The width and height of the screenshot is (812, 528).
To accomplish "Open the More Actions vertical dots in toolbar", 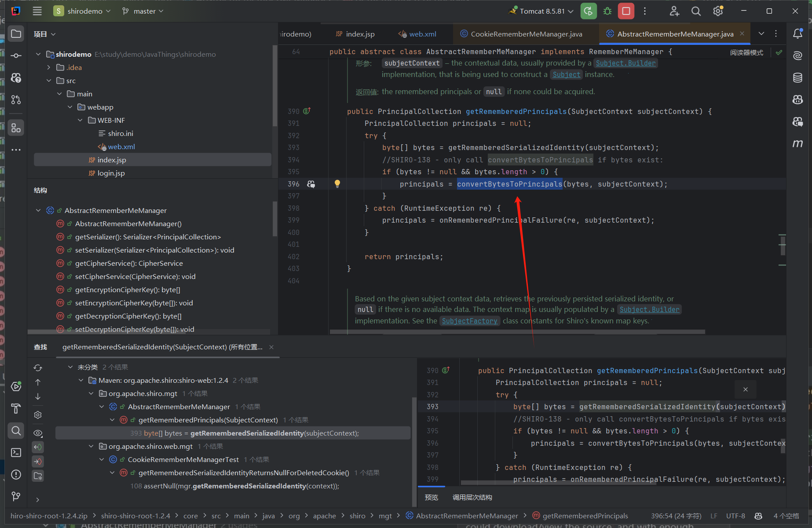I will [x=645, y=11].
